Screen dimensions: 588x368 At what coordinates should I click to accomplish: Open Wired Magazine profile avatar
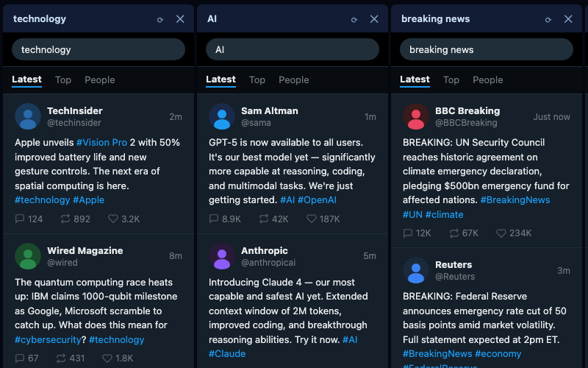[28, 256]
